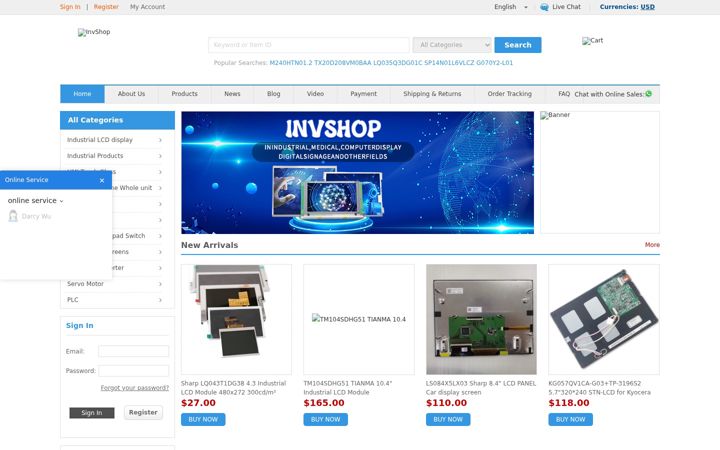Buy the $118.00 Kyocera STN-LCD
This screenshot has height=450, width=720.
[570, 420]
